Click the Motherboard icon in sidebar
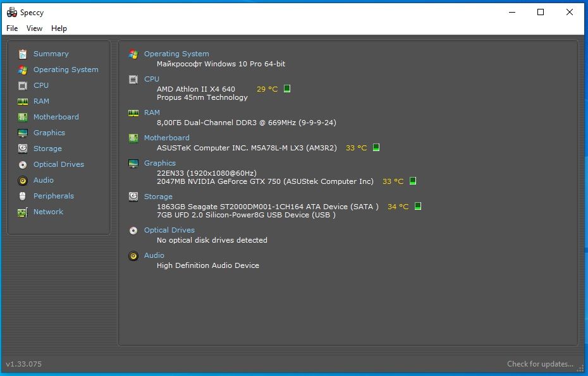This screenshot has height=376, width=588. 23,118
